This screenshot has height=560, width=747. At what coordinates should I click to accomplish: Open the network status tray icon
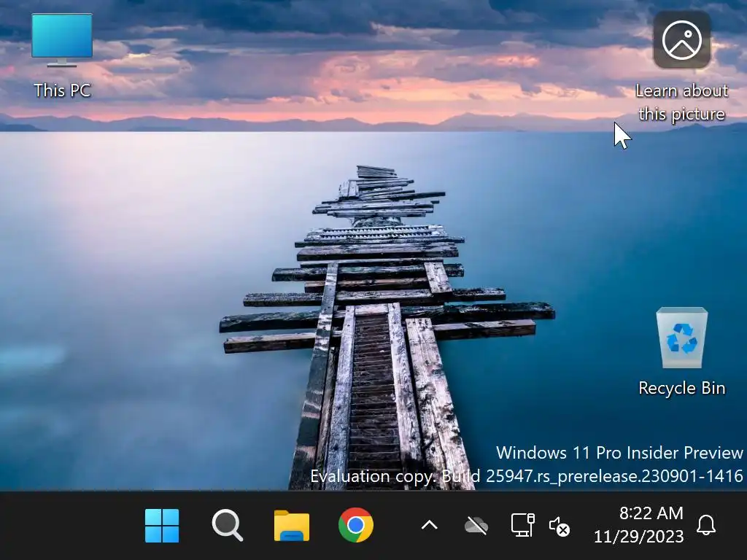[x=522, y=525]
